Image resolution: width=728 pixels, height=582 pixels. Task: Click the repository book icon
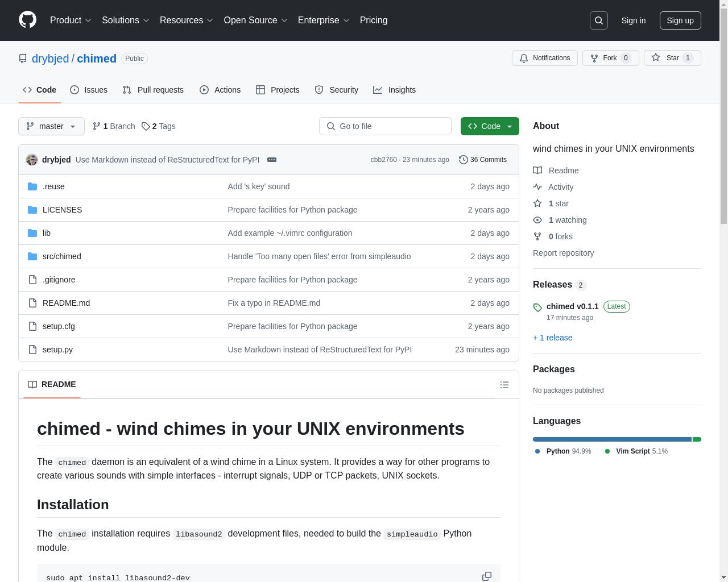pos(23,59)
